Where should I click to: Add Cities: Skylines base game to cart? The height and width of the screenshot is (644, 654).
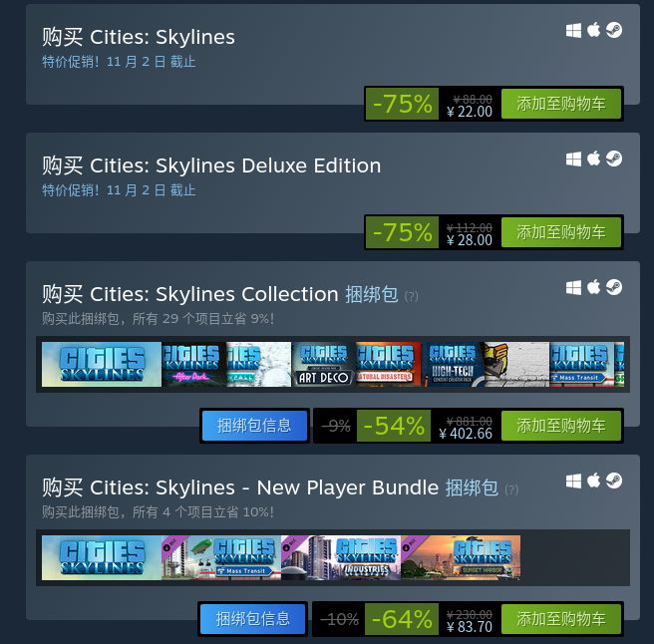(561, 104)
